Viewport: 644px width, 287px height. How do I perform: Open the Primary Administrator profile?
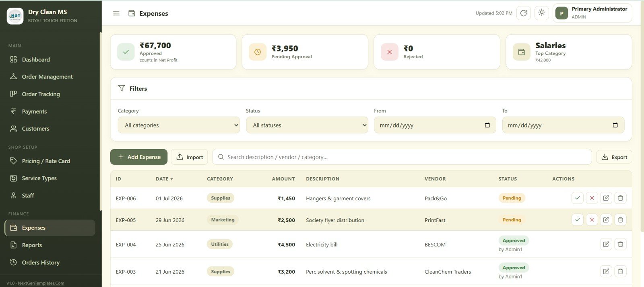592,13
